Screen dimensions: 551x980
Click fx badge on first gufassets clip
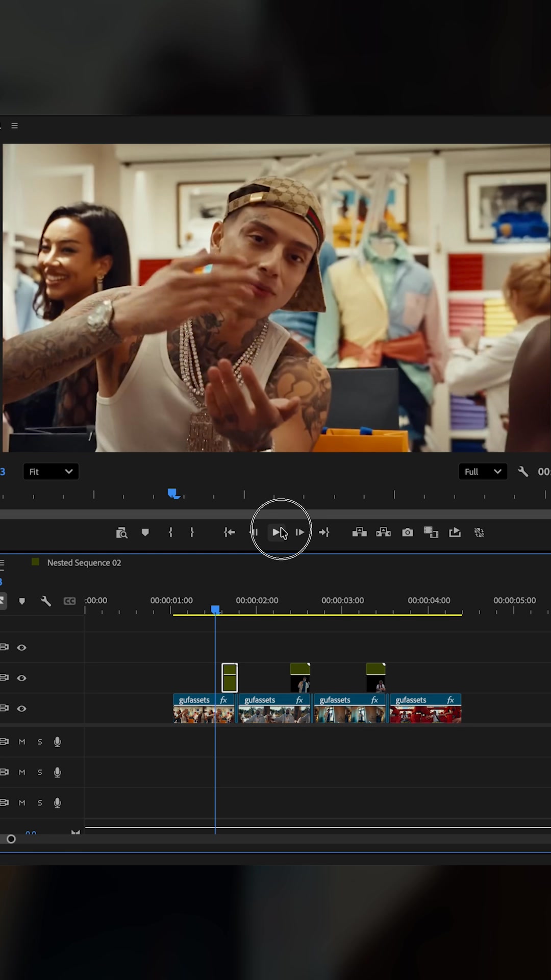[223, 700]
